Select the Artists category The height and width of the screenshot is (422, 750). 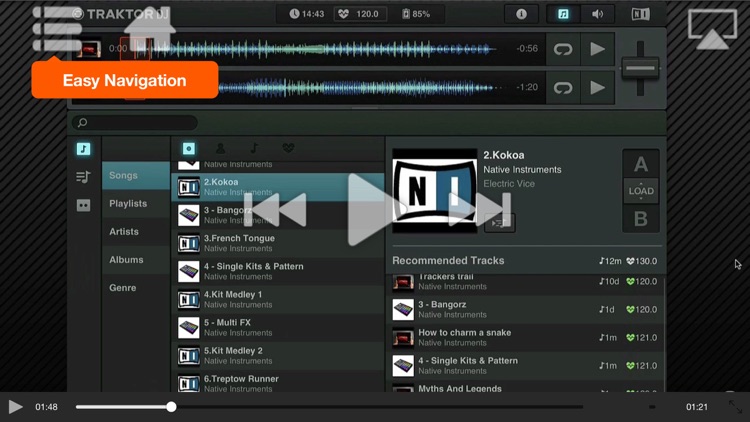click(136, 232)
